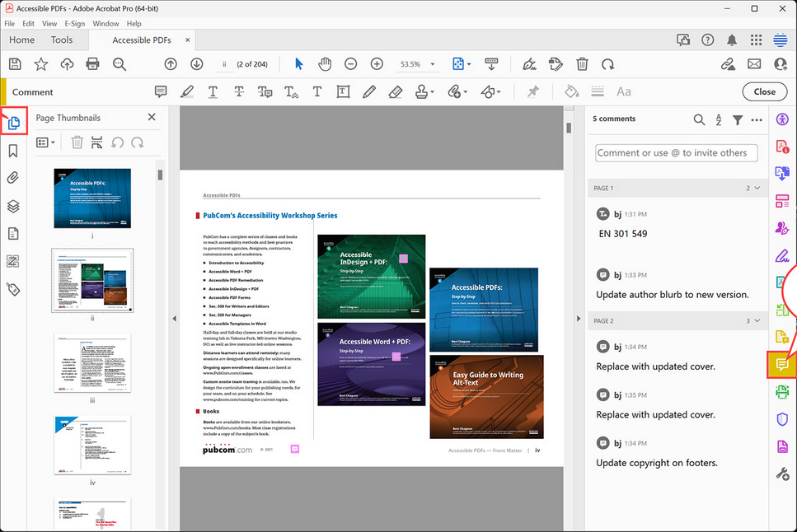Image resolution: width=797 pixels, height=532 pixels.
Task: Click the Save file icon
Action: point(15,64)
